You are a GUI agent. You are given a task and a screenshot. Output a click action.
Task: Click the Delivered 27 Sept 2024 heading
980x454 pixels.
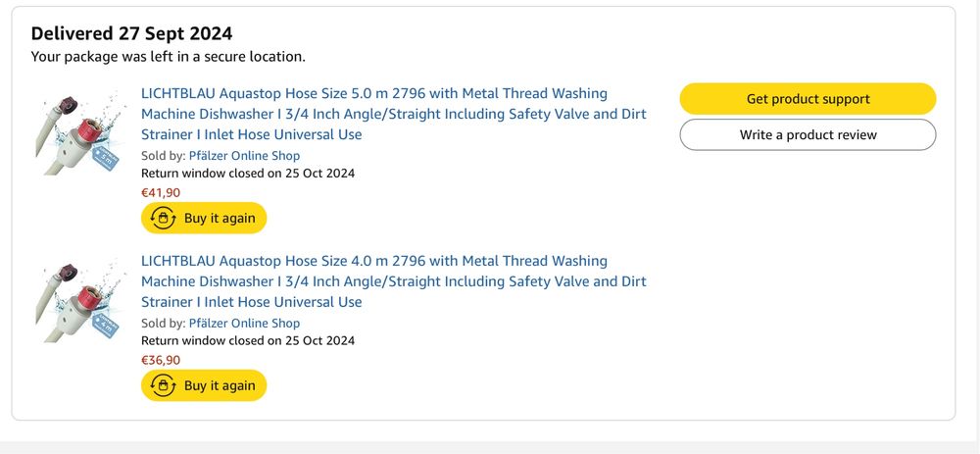coord(131,34)
